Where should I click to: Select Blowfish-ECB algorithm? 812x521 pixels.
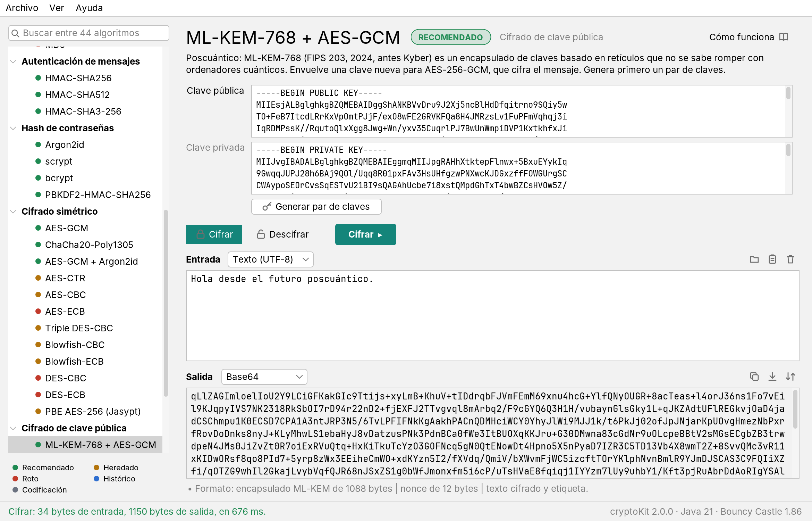(85, 362)
